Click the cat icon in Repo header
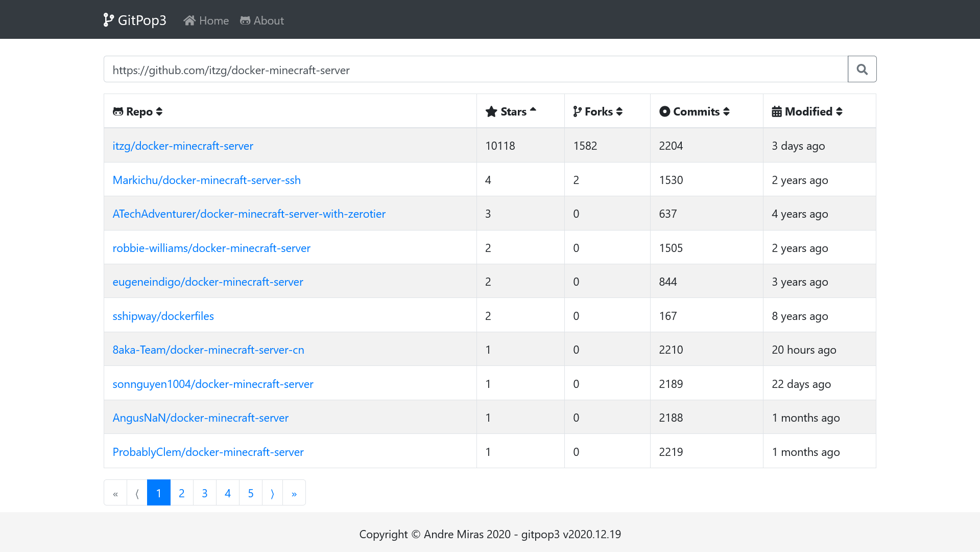 tap(118, 111)
